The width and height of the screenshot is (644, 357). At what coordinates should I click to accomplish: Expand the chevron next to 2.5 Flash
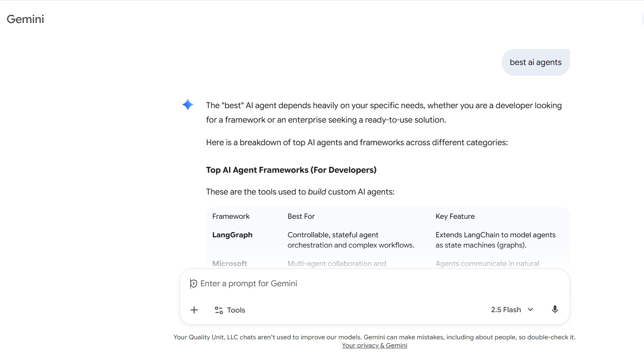[x=530, y=309]
